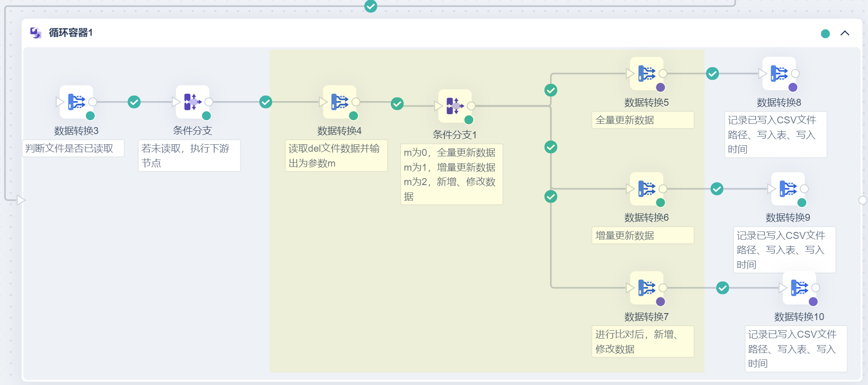Select the 数据转换8 node icon

[779, 73]
